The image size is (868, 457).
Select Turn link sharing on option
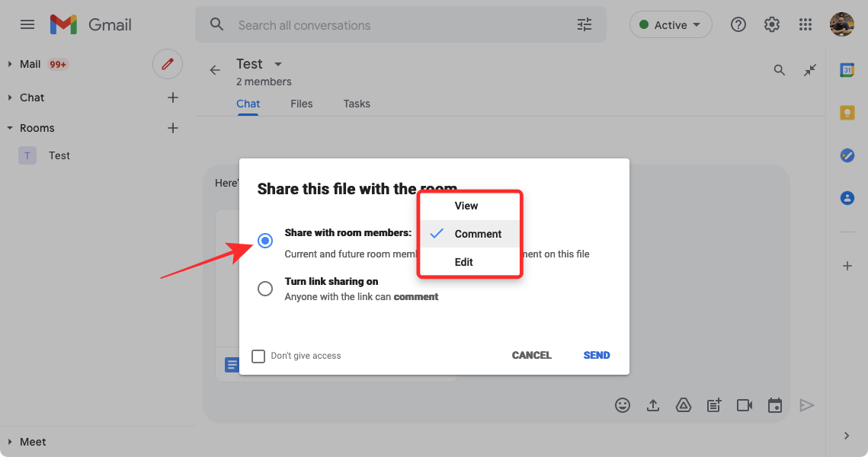coord(265,289)
